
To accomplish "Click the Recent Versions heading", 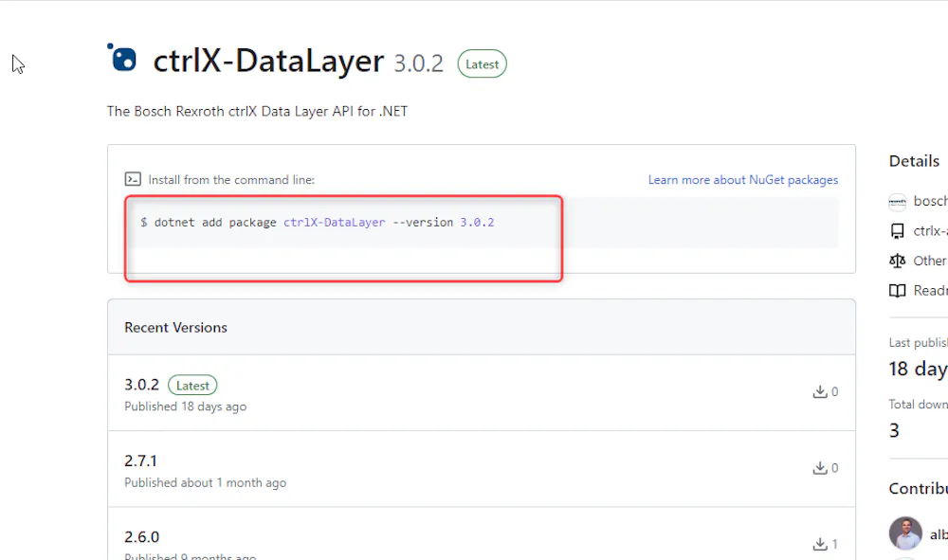I will pos(176,328).
